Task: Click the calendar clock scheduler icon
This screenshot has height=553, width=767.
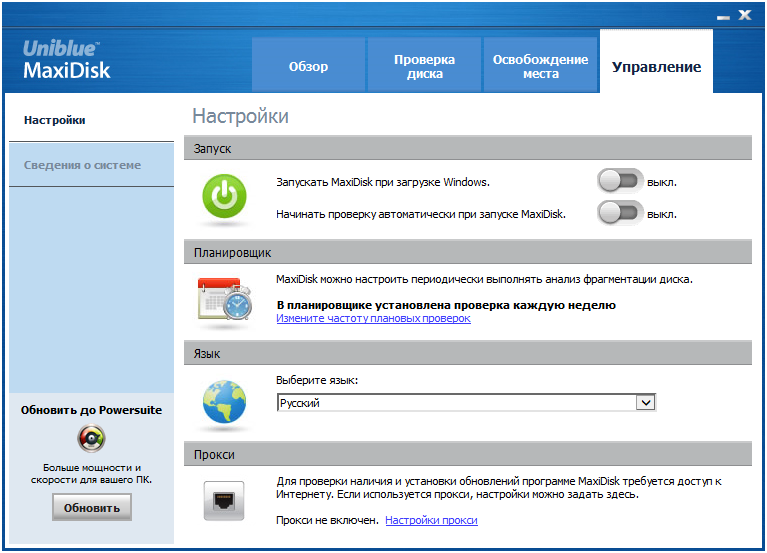Action: tap(225, 298)
